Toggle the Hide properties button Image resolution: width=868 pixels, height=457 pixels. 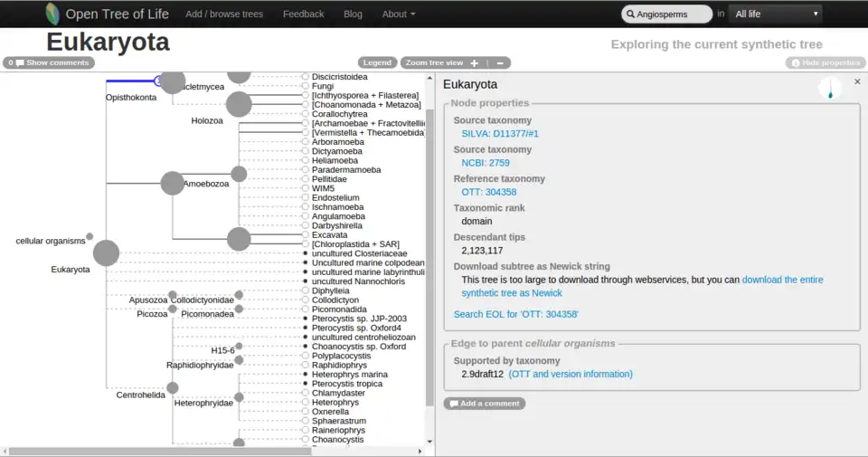pyautogui.click(x=825, y=62)
